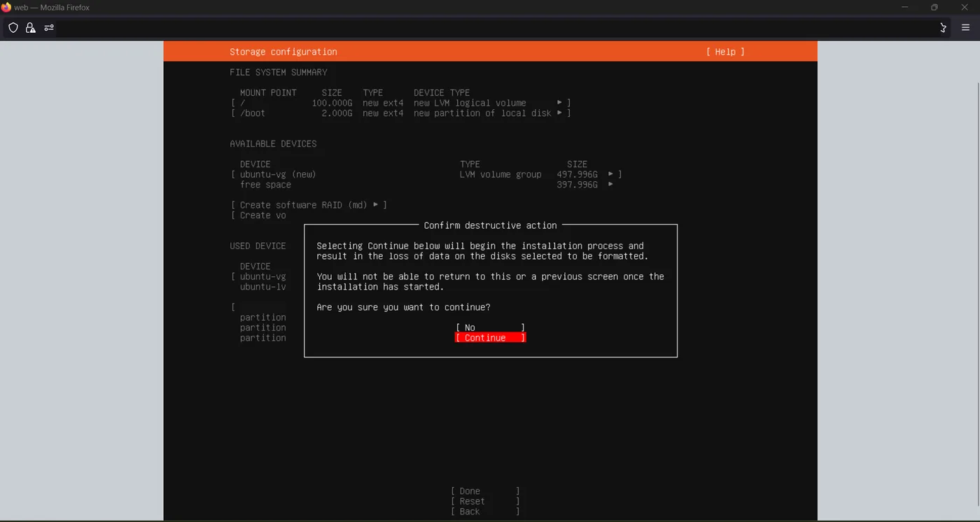The width and height of the screenshot is (980, 522).
Task: Click the Firefox logo in title bar
Action: pos(6,7)
